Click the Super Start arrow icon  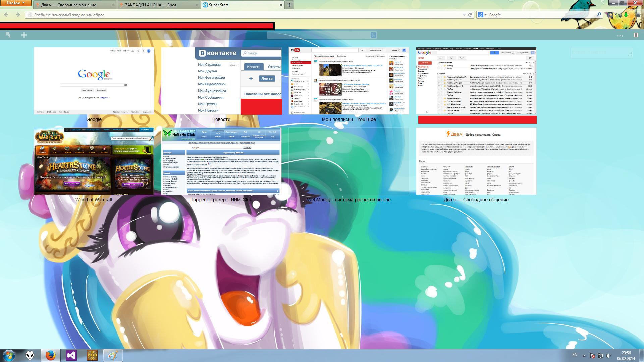(8, 35)
